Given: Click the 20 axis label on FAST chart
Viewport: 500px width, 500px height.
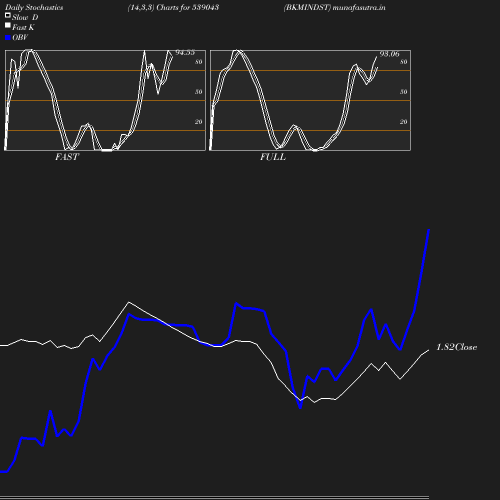Looking at the screenshot, I should tap(199, 122).
